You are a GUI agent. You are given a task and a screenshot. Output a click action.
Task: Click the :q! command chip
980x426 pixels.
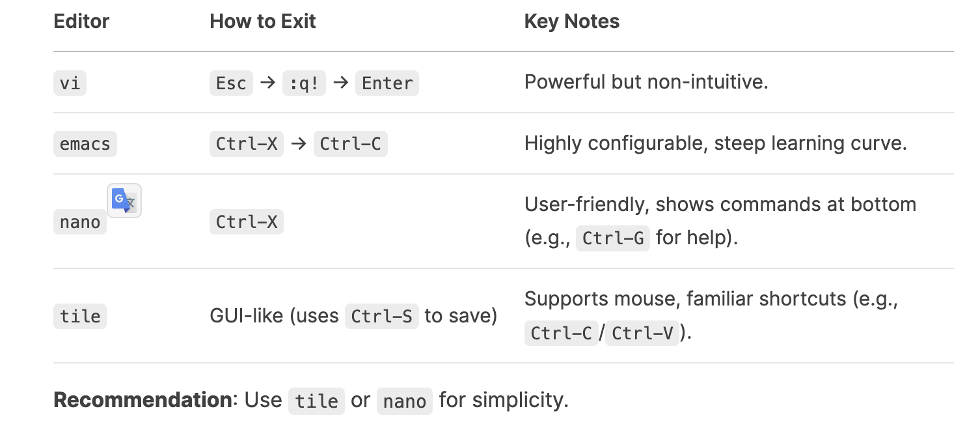304,83
